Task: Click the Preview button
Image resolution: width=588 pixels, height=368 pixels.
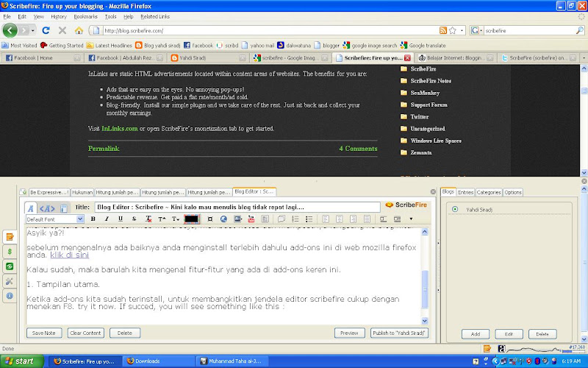Action: point(350,333)
